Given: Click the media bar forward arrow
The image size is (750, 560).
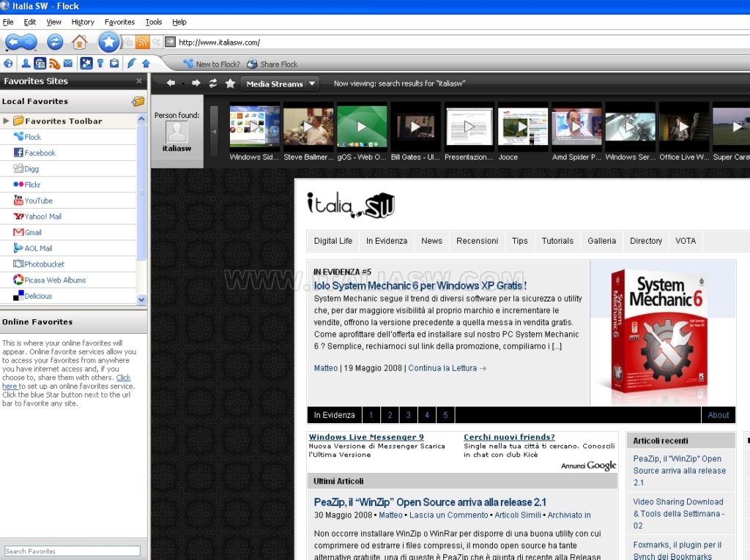Looking at the screenshot, I should 196,83.
